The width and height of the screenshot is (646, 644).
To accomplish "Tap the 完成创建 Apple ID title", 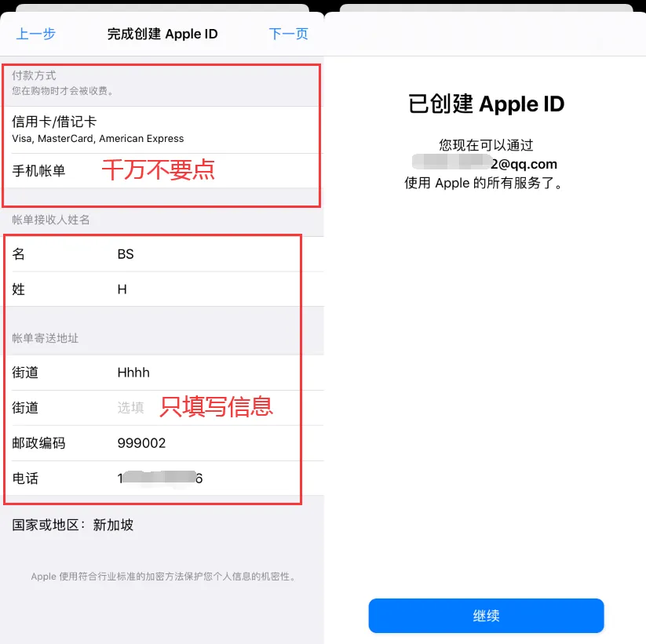I will pyautogui.click(x=162, y=34).
